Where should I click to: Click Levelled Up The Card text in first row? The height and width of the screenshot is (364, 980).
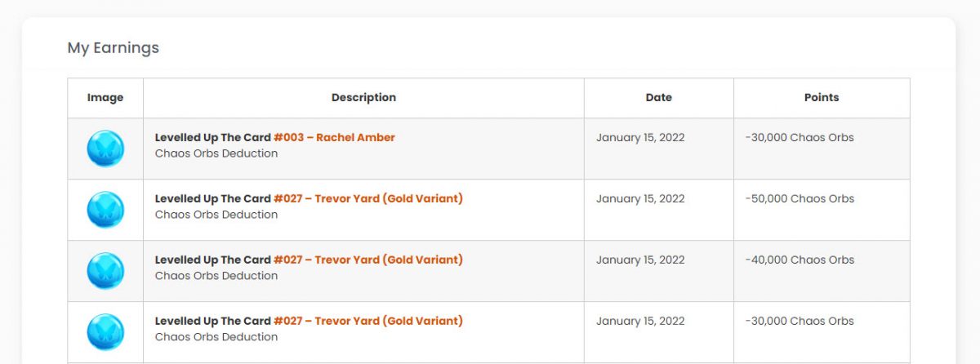point(212,137)
